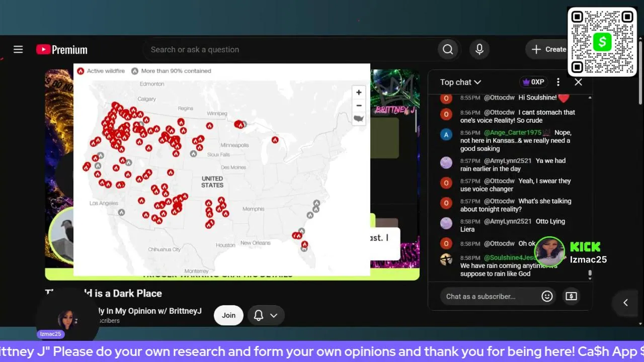Open the notification bell dropdown
This screenshot has width=644, height=362.
(266, 315)
